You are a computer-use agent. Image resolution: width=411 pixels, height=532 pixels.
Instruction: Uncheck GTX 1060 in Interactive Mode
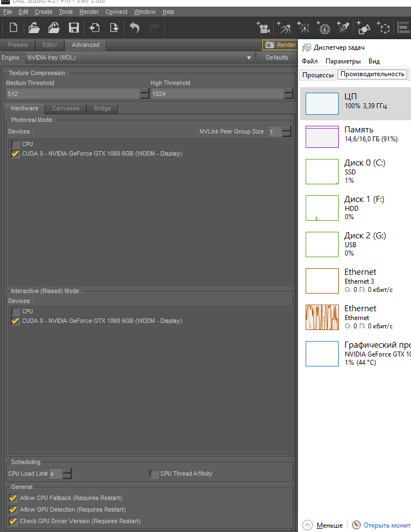click(x=15, y=321)
